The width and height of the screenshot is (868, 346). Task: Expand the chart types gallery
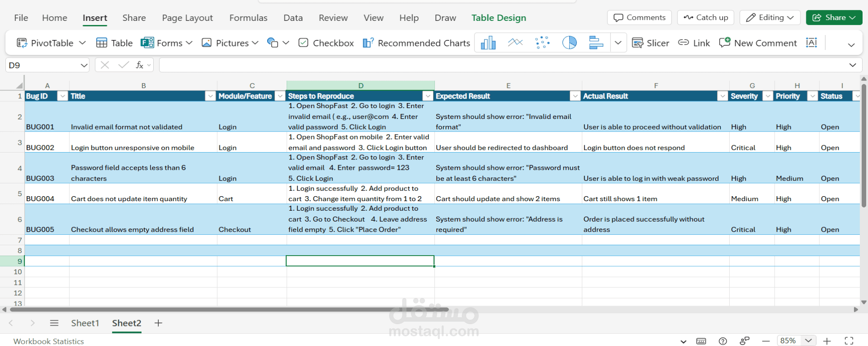618,43
